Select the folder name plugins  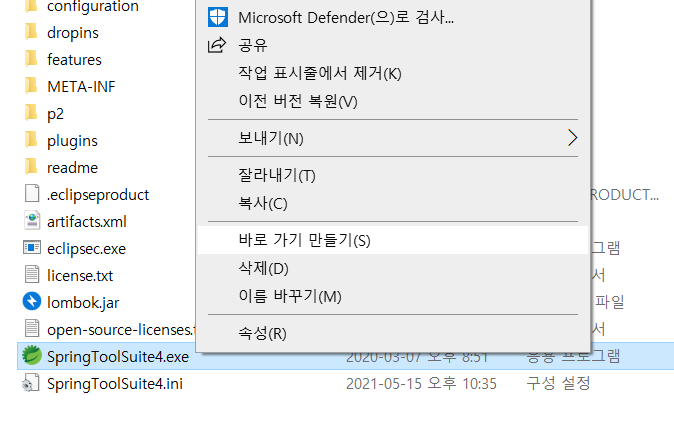point(72,141)
